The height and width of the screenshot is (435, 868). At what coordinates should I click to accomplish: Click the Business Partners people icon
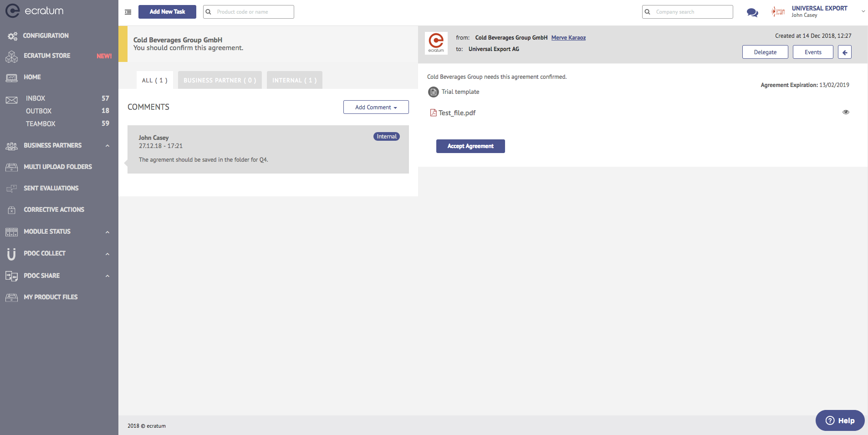click(12, 146)
